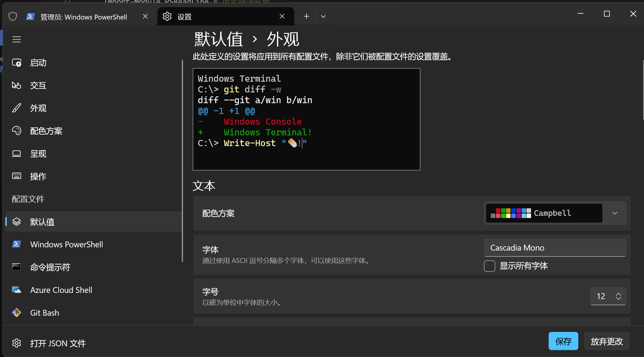The image size is (644, 357).
Task: Click the 保存 save button
Action: pos(563,341)
